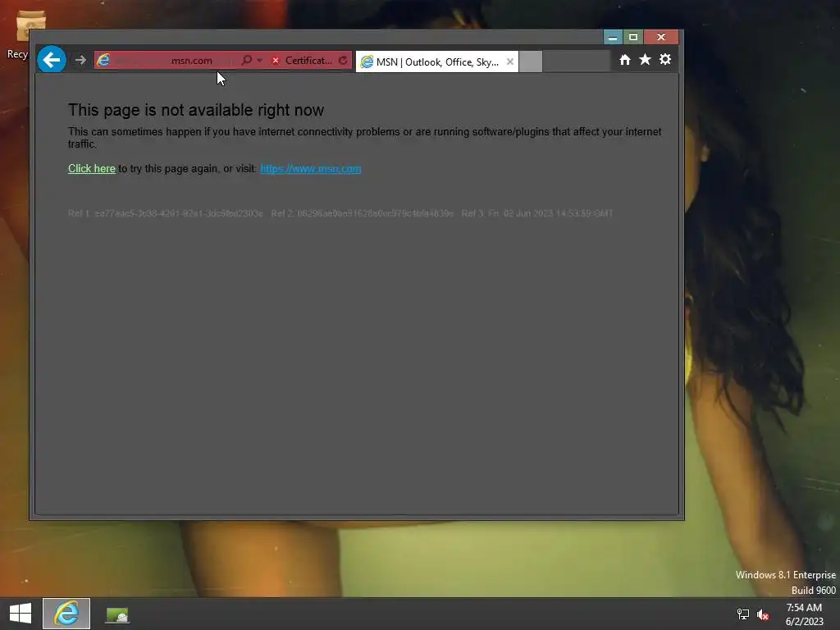Click the search magnifier in the address bar

pos(246,60)
